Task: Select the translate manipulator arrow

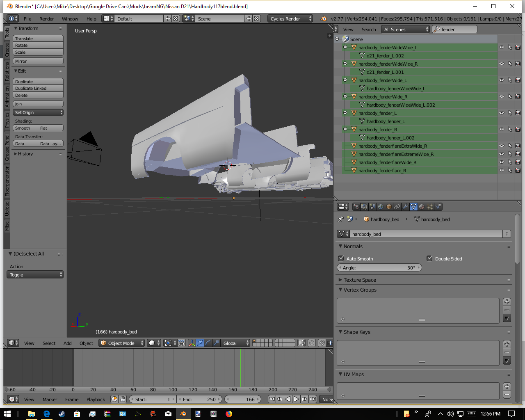Action: [x=200, y=343]
